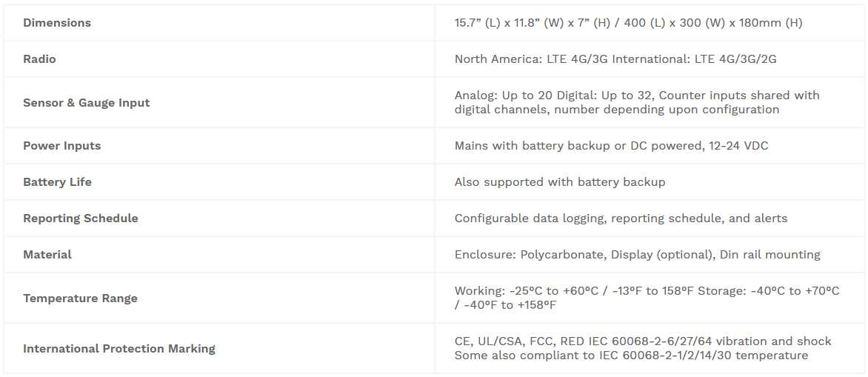Click the configurable data logging value
This screenshot has width=868, height=377.
coord(621,218)
